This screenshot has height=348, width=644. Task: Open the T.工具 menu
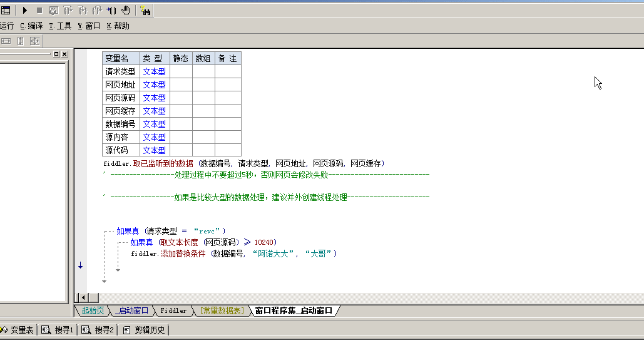pyautogui.click(x=60, y=26)
